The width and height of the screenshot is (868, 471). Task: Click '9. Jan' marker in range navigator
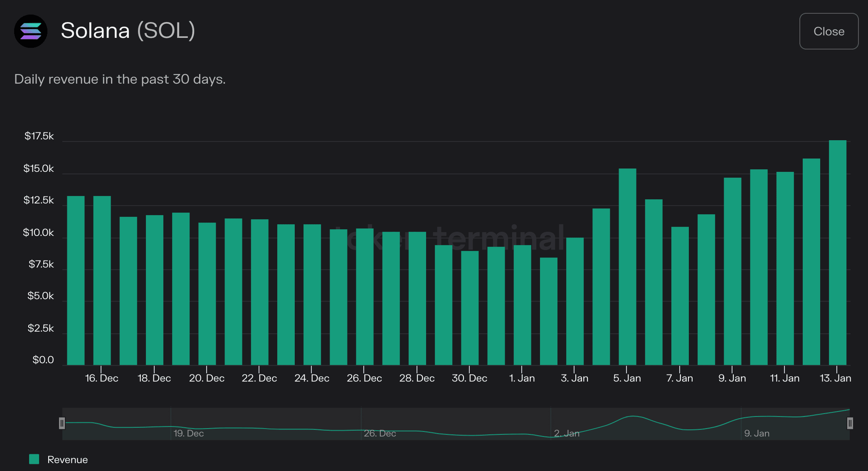(x=757, y=433)
